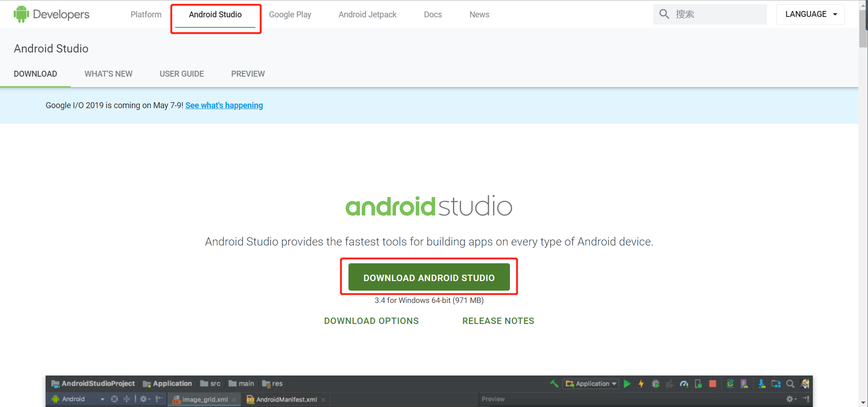Click the collapse-all icon in the IDE project panel
Screen dimensions: 868x407
coord(127,399)
